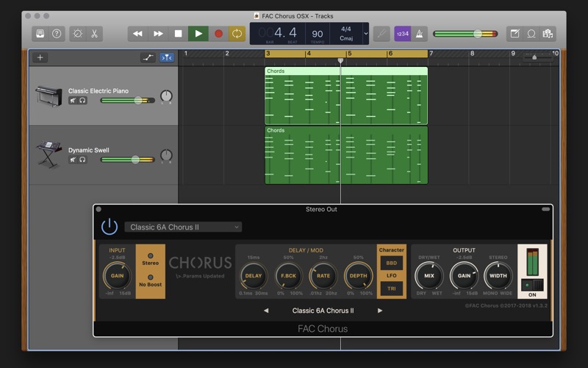This screenshot has height=368, width=588.
Task: Select Chords region on Dynamic Swell track
Action: [x=346, y=155]
